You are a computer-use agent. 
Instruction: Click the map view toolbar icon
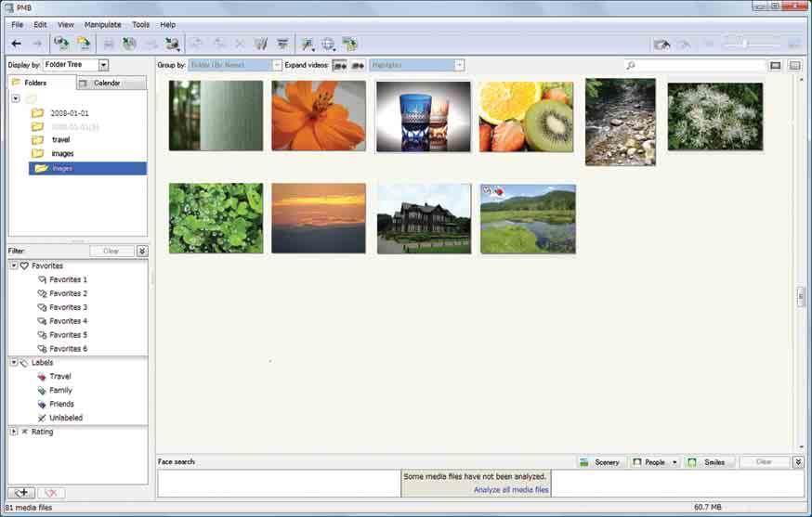point(350,44)
